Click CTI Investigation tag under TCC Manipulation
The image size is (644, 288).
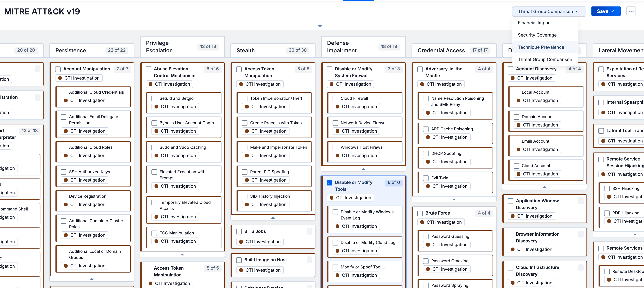tap(175, 241)
